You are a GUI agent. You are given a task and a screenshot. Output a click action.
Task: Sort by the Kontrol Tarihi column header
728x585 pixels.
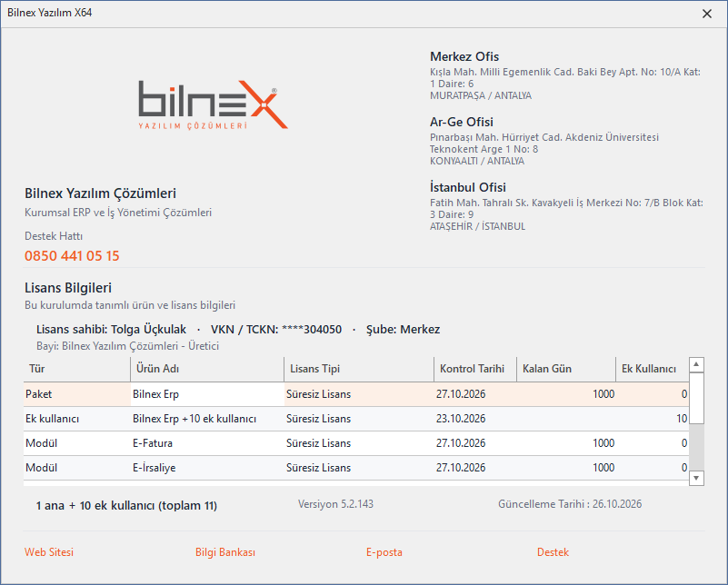pos(475,369)
